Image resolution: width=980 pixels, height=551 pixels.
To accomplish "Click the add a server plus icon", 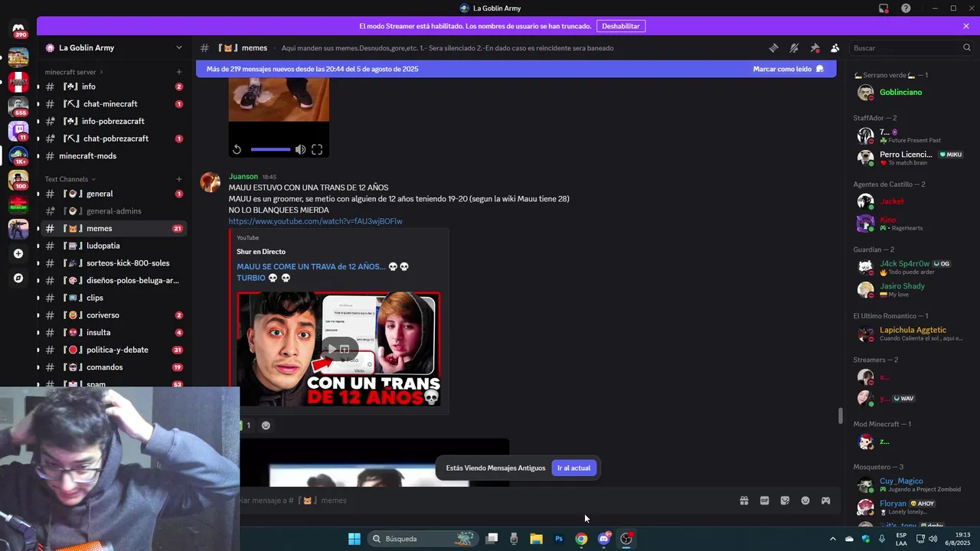I will pos(18,253).
